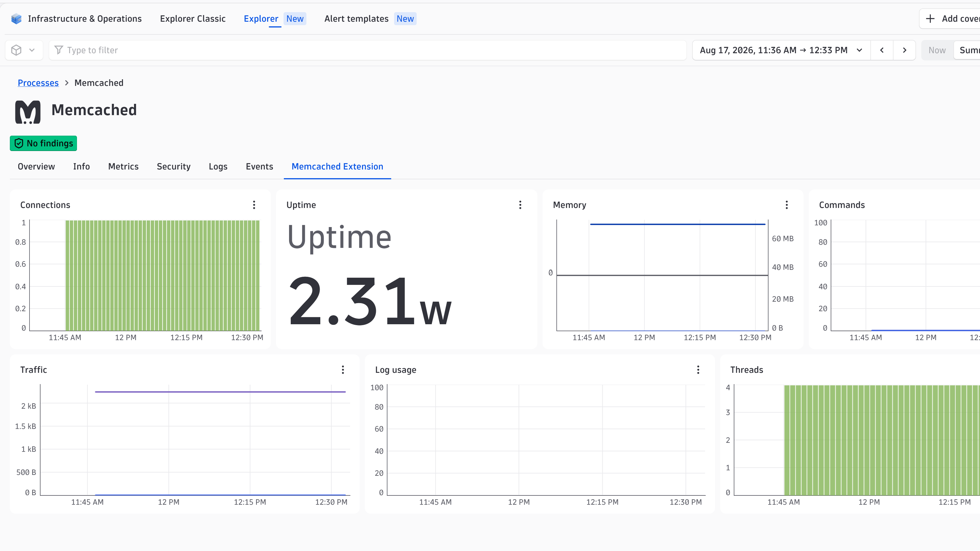Open the timeframe dropdown
This screenshot has height=551, width=980.
pos(781,50)
